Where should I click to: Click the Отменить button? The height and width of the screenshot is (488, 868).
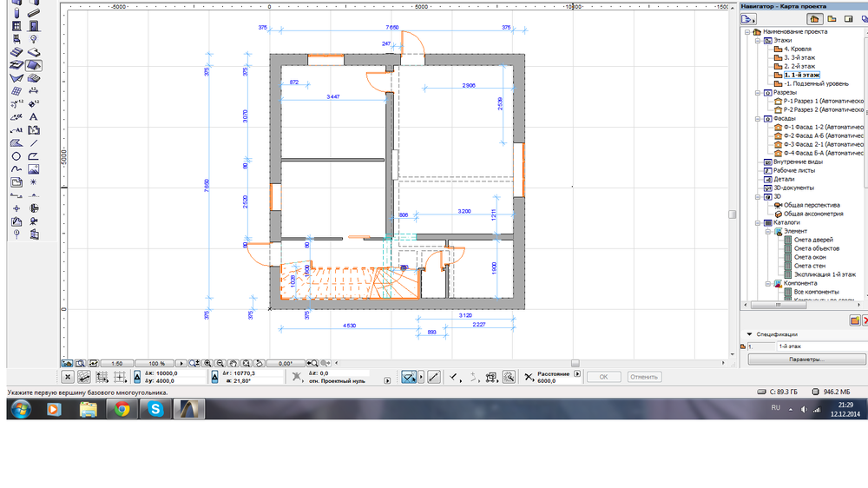coord(644,377)
